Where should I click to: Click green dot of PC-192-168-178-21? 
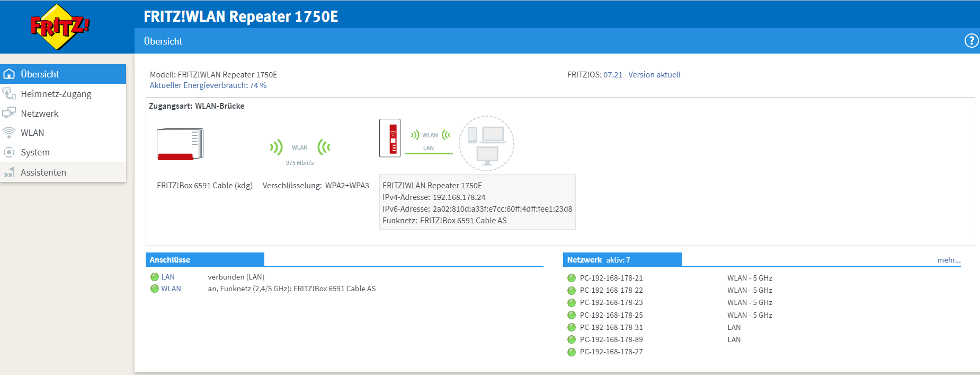(x=572, y=278)
